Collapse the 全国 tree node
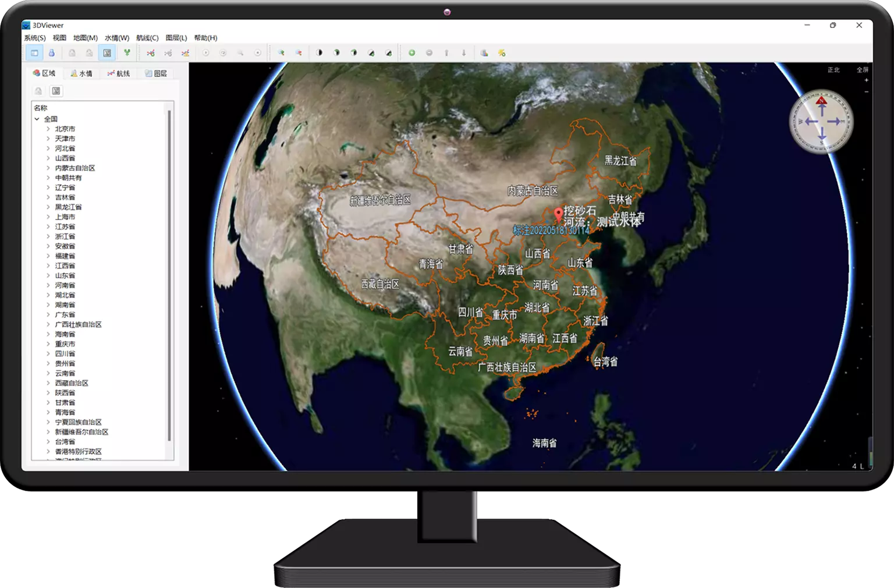The width and height of the screenshot is (894, 588). pyautogui.click(x=37, y=119)
